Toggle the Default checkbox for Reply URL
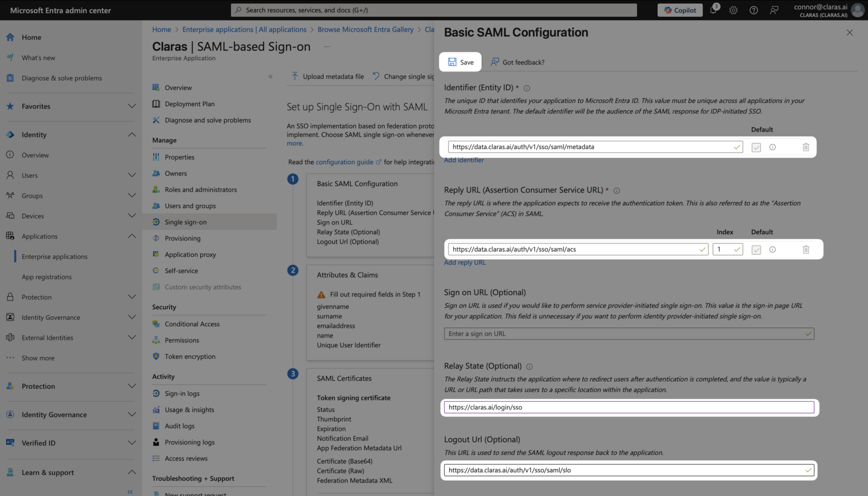Viewport: 868px width, 496px height. [756, 249]
